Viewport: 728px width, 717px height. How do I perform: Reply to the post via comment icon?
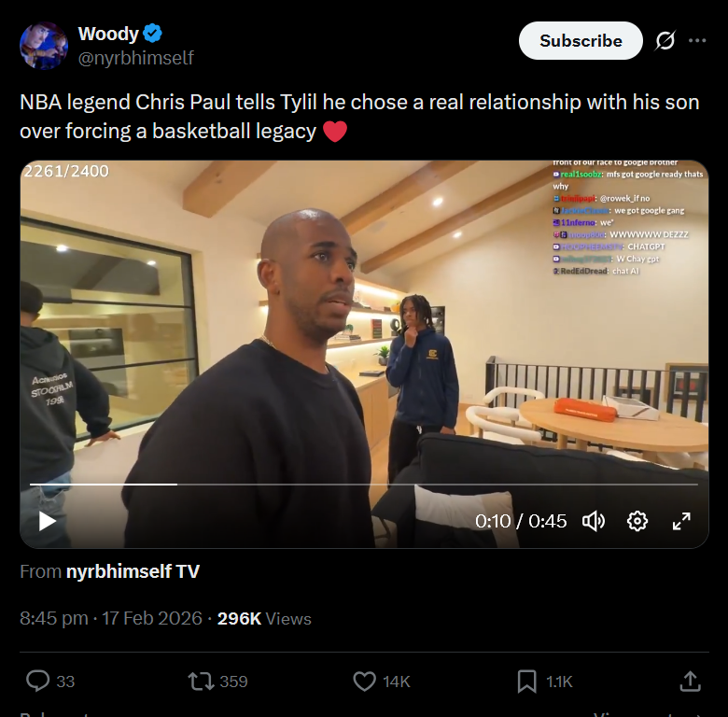point(37,682)
